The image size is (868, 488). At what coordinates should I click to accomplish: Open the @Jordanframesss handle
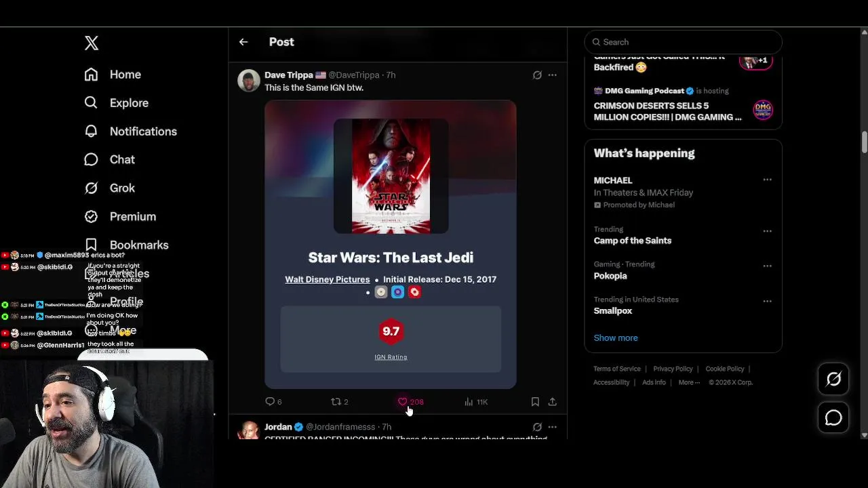click(340, 427)
